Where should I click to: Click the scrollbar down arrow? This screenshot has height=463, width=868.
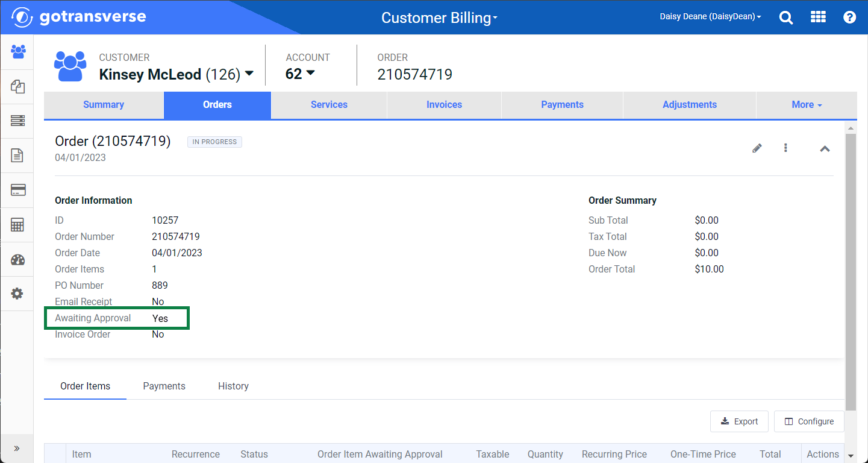click(851, 456)
